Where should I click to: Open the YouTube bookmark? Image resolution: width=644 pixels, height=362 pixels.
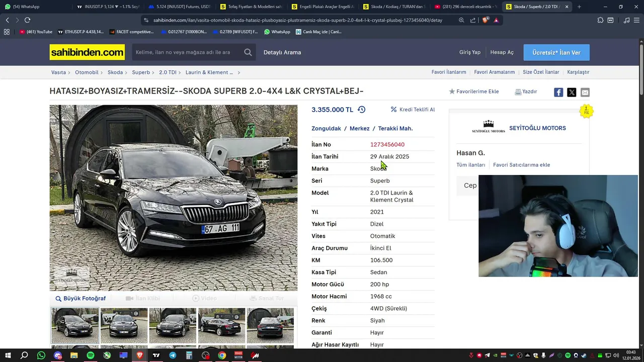(36, 32)
